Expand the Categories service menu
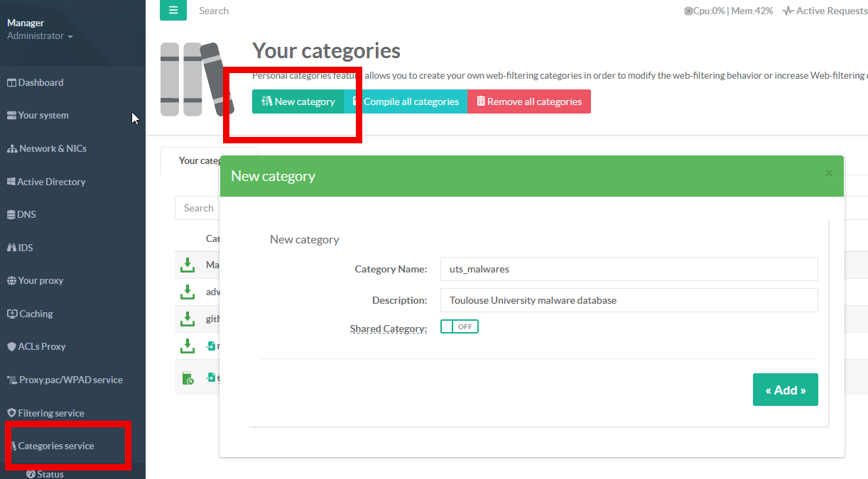The image size is (868, 479). [55, 446]
